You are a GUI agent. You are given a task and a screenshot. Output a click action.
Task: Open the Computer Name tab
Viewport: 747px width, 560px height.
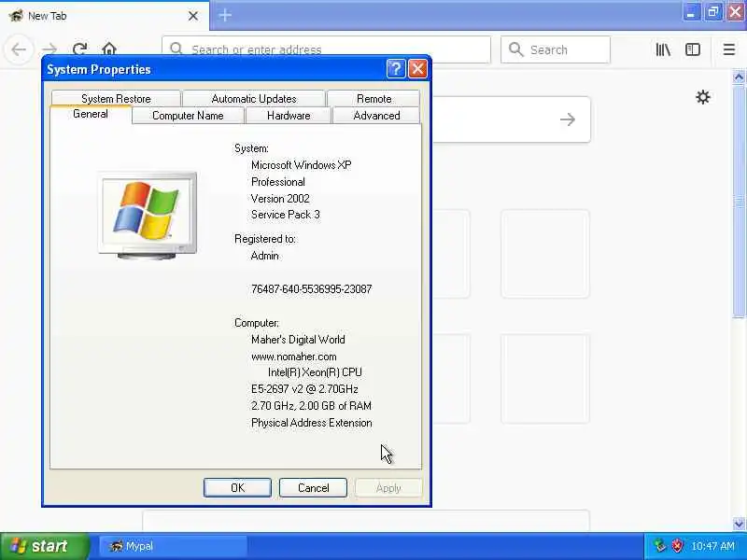point(188,116)
